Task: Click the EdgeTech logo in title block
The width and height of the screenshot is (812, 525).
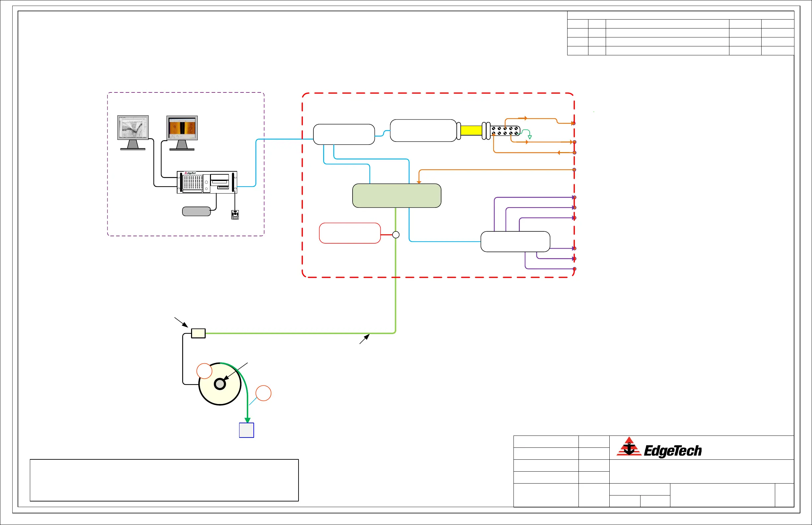Action: tap(659, 447)
